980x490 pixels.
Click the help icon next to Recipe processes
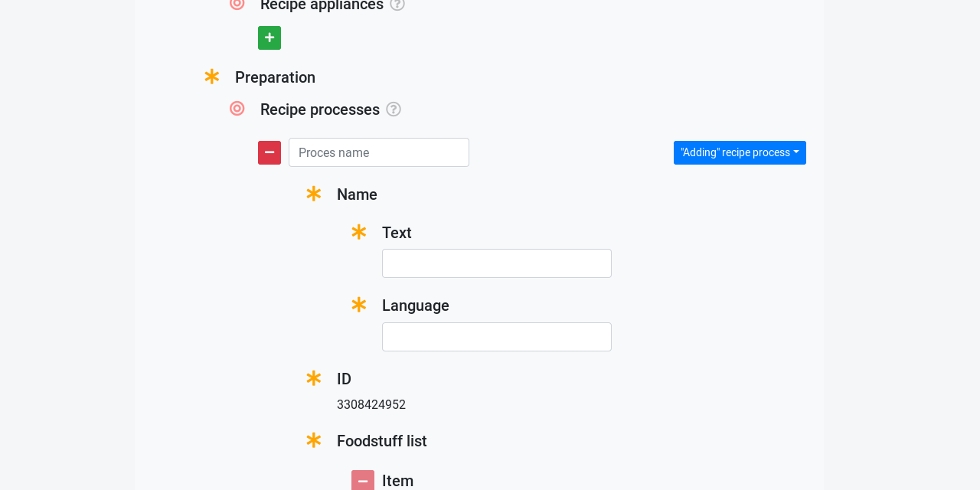click(x=393, y=108)
